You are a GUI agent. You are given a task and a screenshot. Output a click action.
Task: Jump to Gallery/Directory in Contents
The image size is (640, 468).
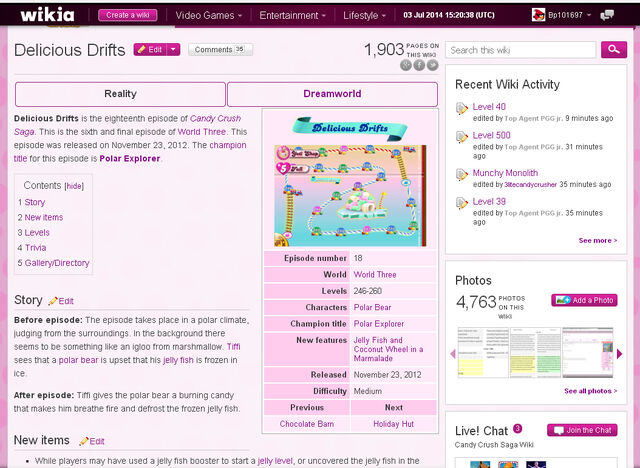click(57, 263)
